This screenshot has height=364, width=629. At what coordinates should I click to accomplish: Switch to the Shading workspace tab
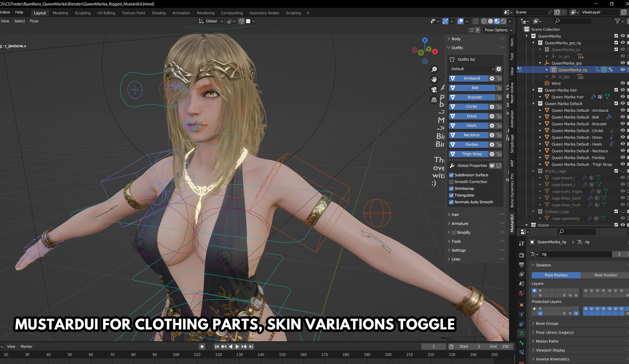159,13
